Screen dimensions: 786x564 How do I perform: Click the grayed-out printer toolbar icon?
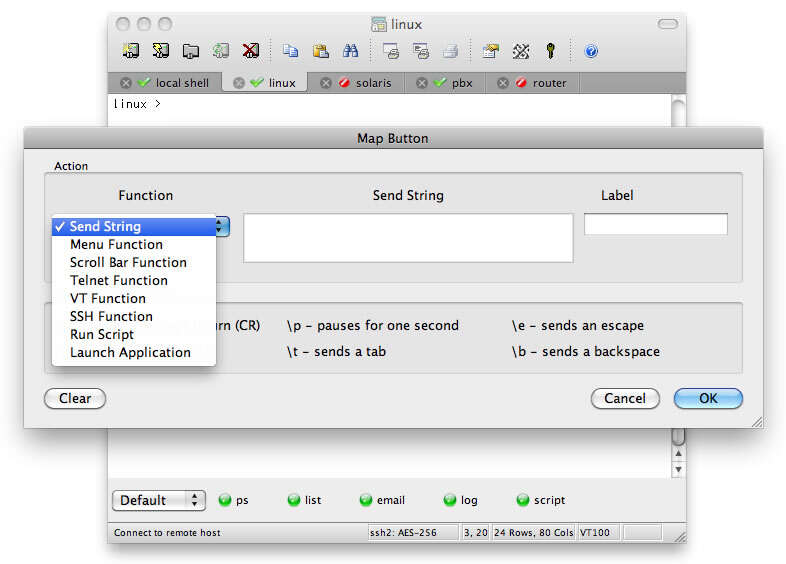(x=451, y=51)
